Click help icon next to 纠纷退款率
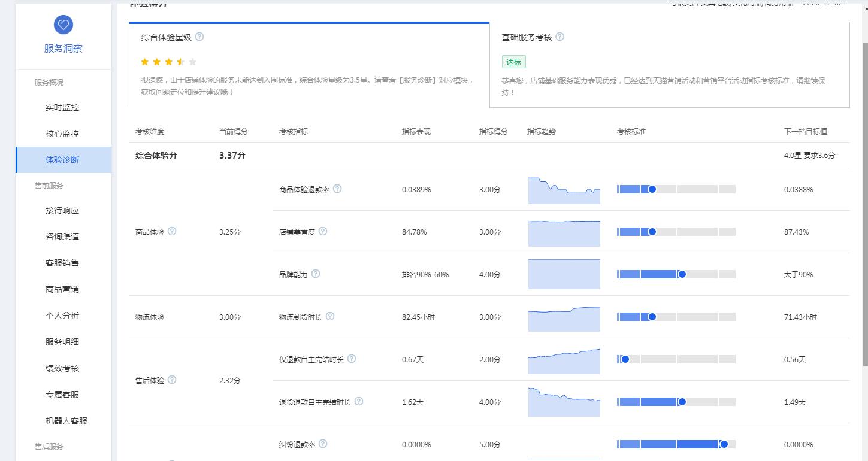868x461 pixels. point(323,444)
